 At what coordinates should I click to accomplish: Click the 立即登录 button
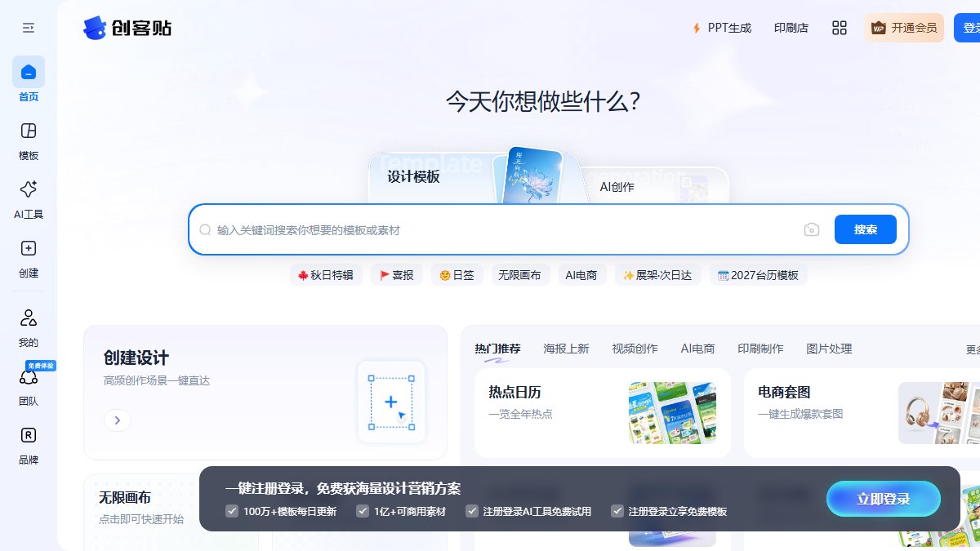[884, 499]
